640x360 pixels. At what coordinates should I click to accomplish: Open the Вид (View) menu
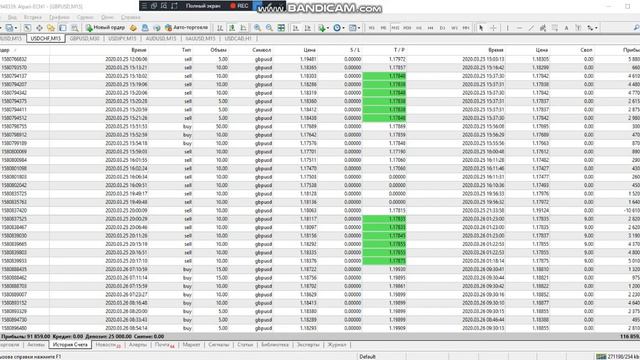pyautogui.click(x=12, y=18)
